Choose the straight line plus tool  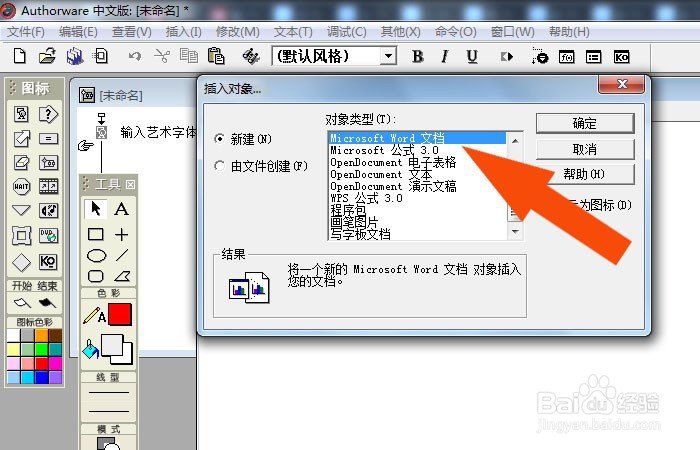[121, 234]
